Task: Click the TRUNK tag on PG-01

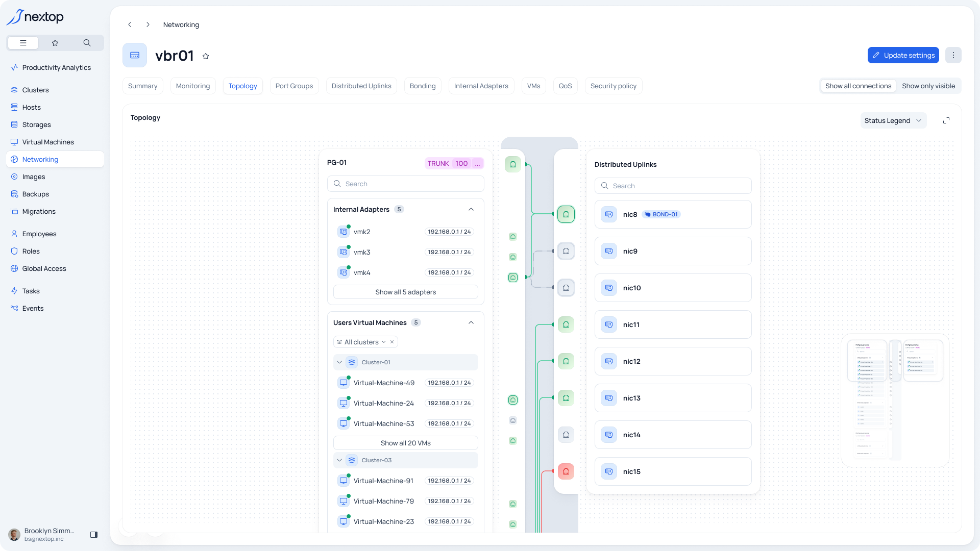Action: (438, 163)
